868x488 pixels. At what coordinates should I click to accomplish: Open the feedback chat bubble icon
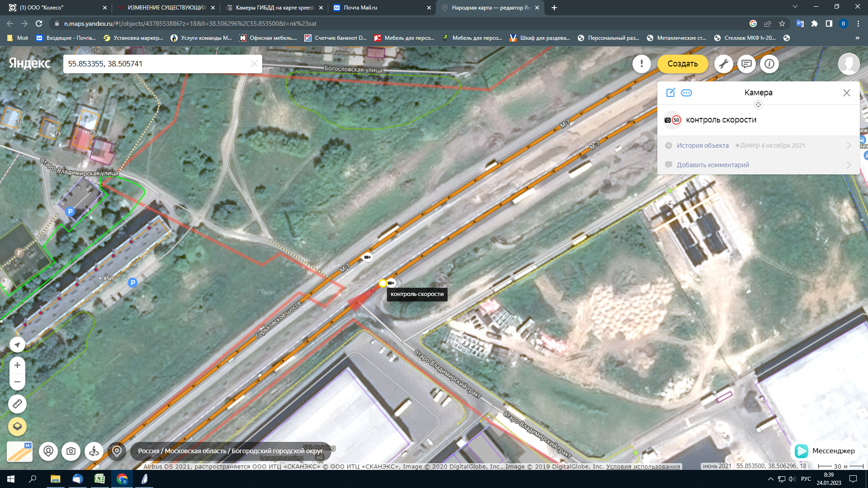pos(746,64)
